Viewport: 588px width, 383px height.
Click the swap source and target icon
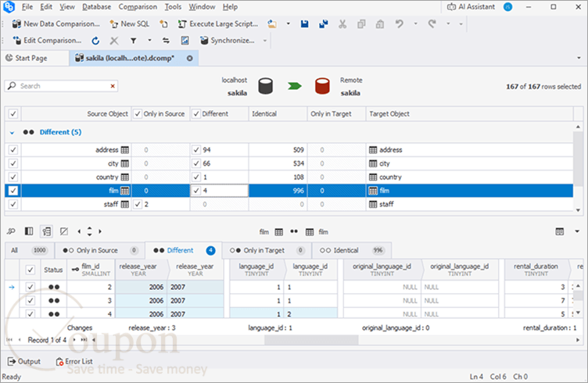pyautogui.click(x=166, y=41)
